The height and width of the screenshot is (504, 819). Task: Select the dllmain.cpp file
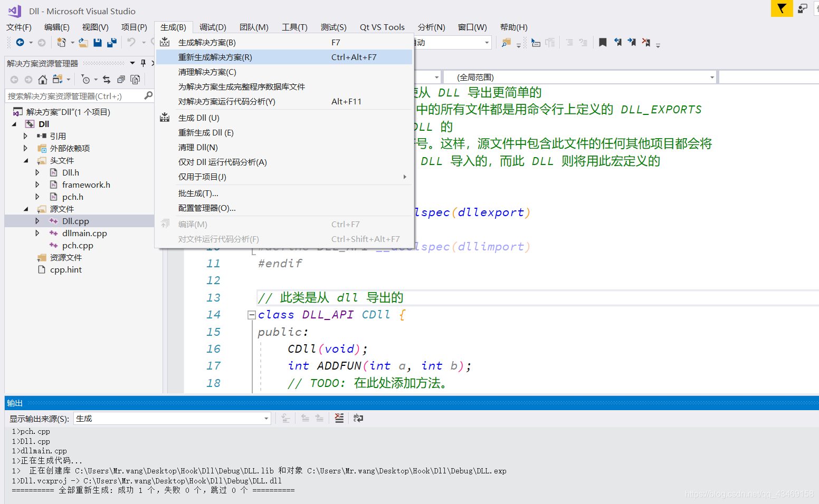(x=84, y=233)
